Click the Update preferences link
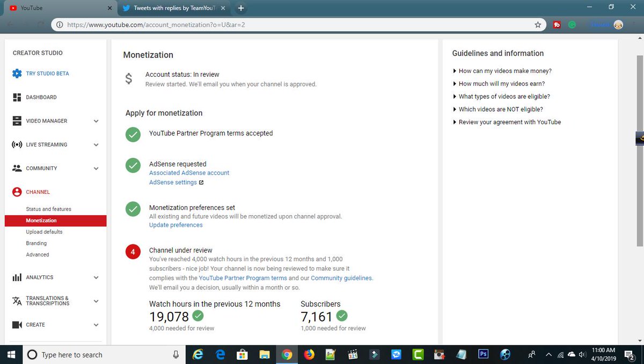Image resolution: width=644 pixels, height=364 pixels. pyautogui.click(x=176, y=225)
